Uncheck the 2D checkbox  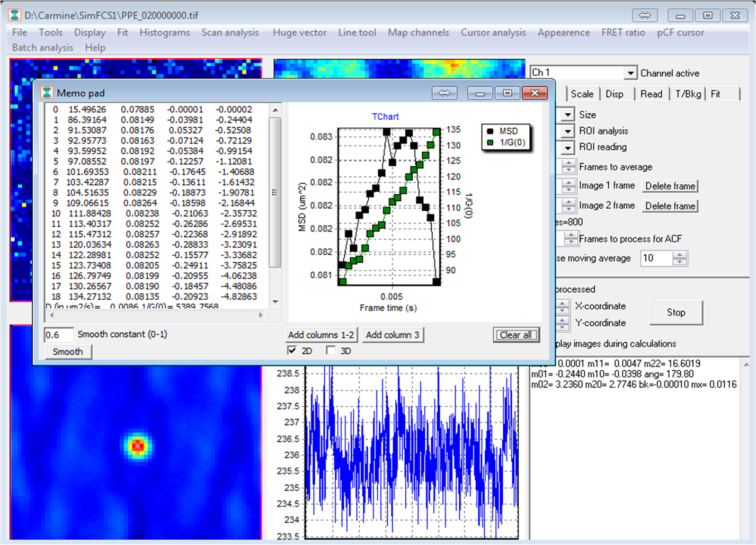292,351
